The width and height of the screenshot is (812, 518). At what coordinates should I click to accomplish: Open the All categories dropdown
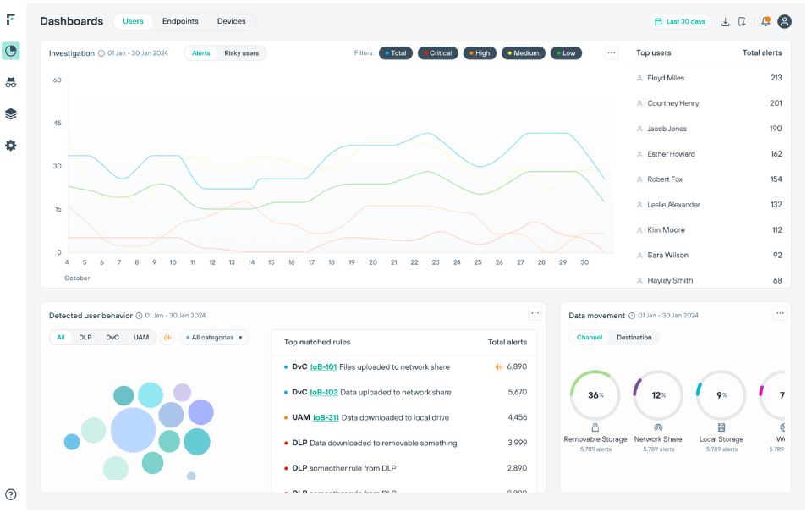(214, 338)
